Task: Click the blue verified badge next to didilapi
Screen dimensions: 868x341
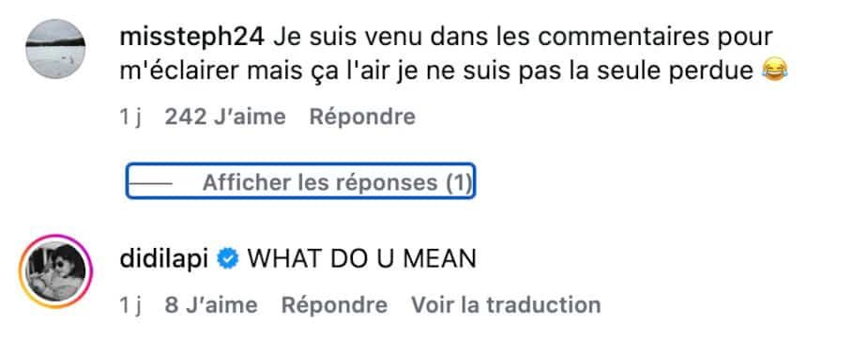Action: coord(227,259)
